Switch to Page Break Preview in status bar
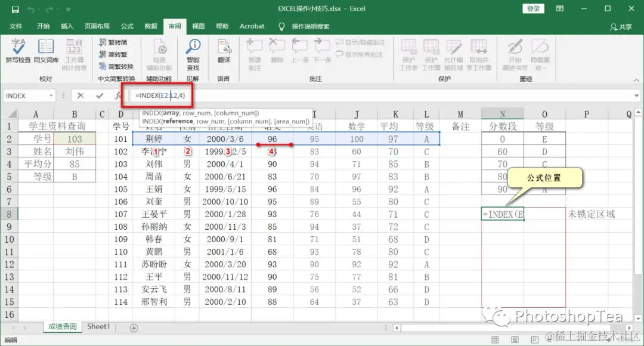Viewport: 644px width, 346px height. 534,339
